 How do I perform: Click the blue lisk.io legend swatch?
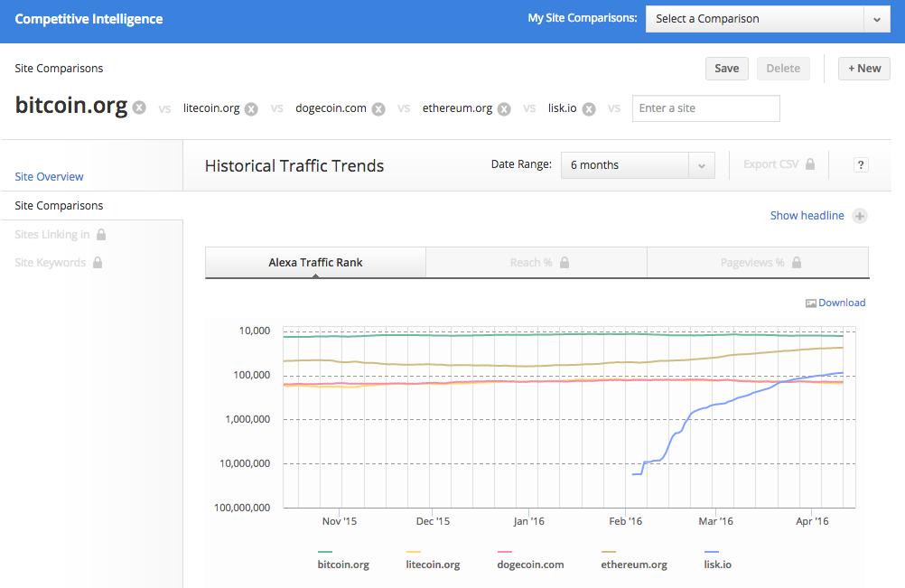(x=711, y=552)
